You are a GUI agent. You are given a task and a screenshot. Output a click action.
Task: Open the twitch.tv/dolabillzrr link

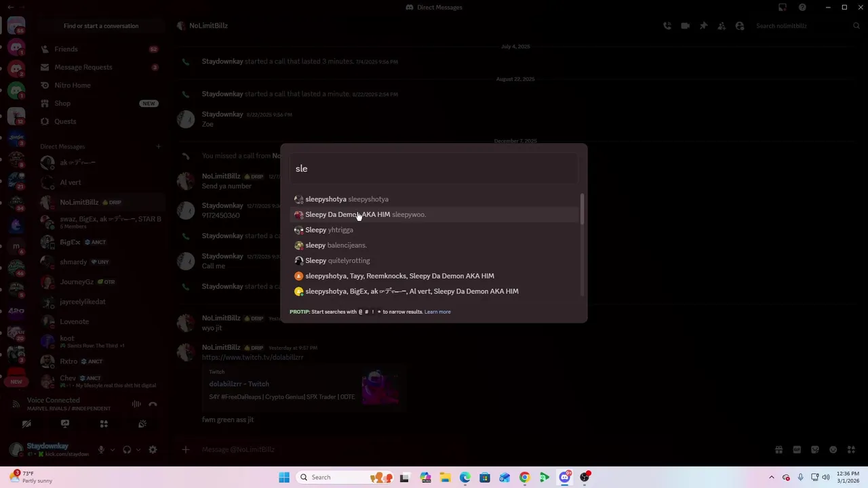pyautogui.click(x=252, y=357)
